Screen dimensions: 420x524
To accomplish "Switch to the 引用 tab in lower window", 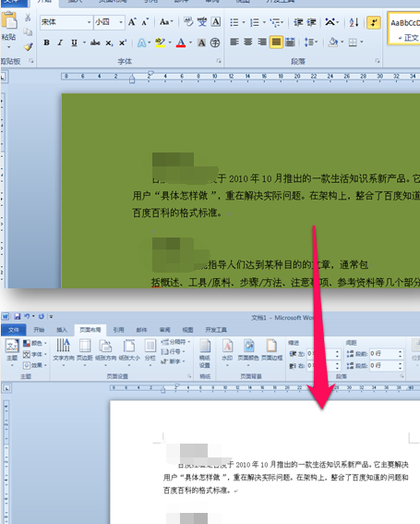I will 118,330.
